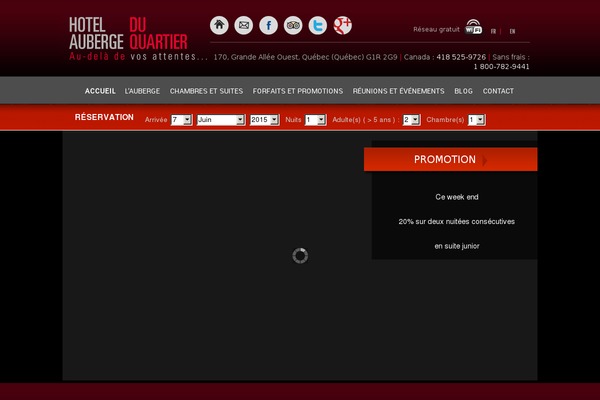The height and width of the screenshot is (400, 600).
Task: Click the Promotion banner button
Action: [x=450, y=159]
